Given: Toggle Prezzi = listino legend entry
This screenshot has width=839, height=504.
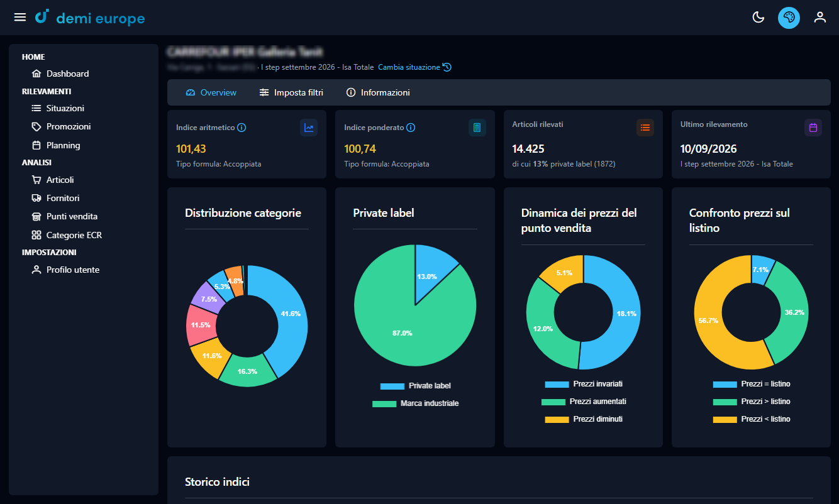Looking at the screenshot, I should pos(752,384).
